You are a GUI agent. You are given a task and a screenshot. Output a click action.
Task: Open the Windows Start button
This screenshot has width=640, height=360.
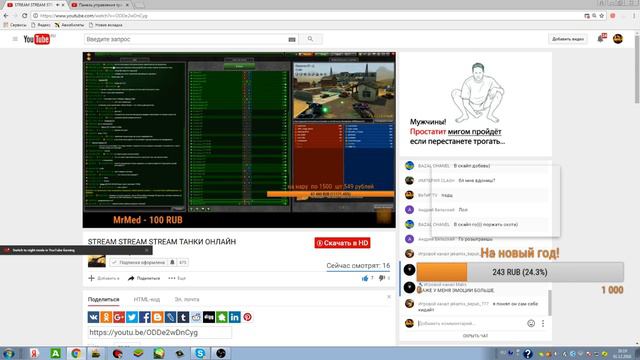[9, 353]
